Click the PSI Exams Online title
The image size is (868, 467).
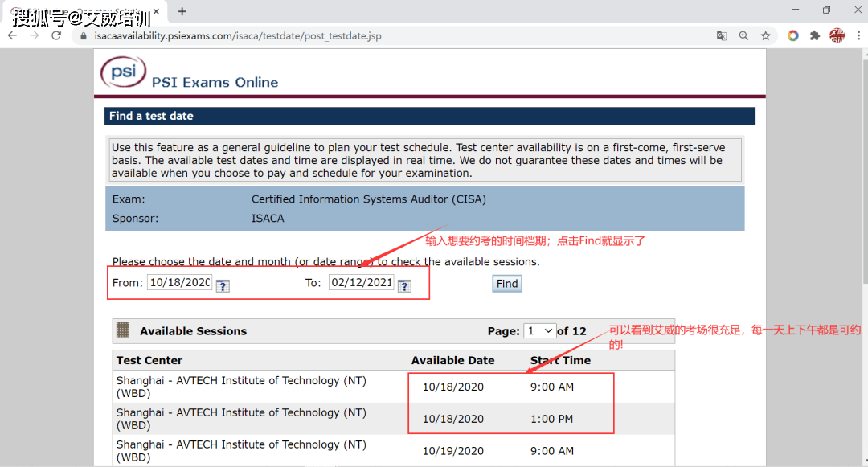point(215,83)
